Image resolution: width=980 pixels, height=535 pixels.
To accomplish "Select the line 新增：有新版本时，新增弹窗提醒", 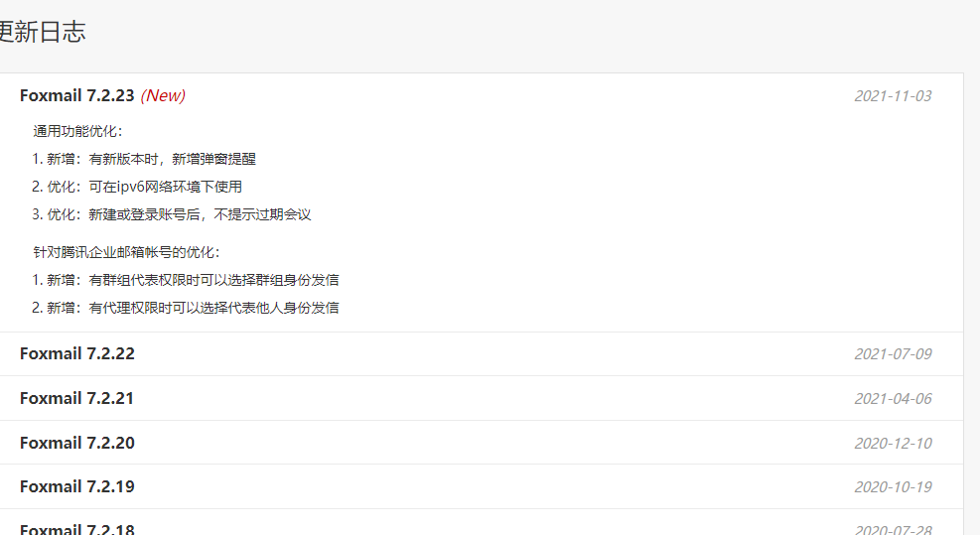I will 144,160.
